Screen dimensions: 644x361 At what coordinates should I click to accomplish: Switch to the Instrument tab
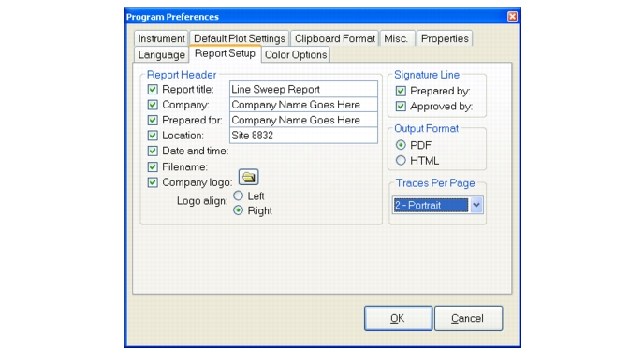point(161,38)
